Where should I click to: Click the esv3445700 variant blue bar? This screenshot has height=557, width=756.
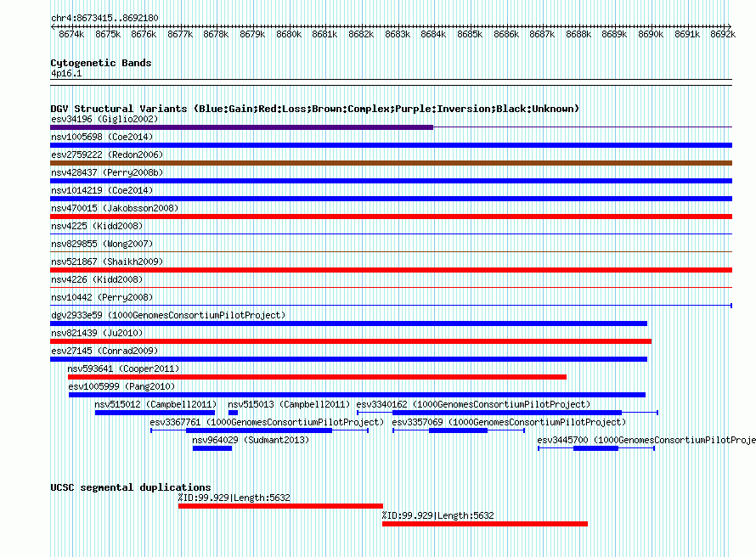point(596,448)
